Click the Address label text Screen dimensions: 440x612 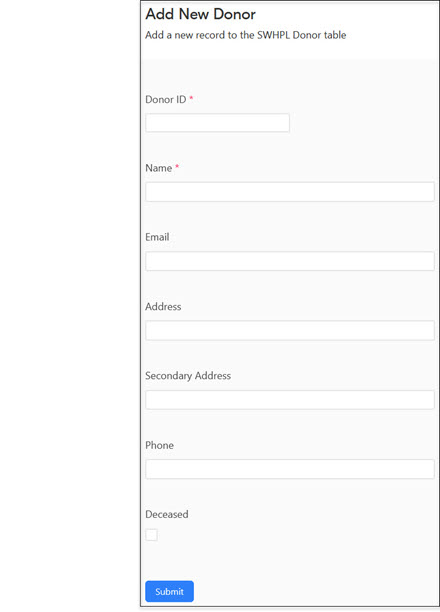[163, 306]
